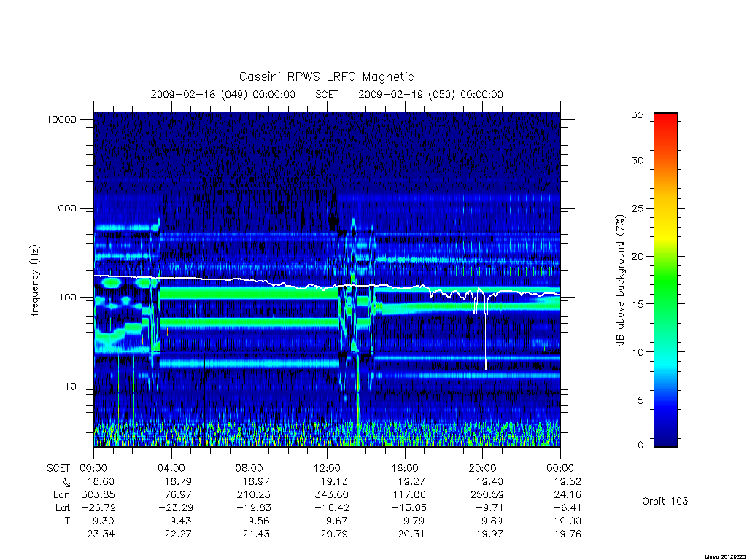Click the 04:00 SCET time label

[x=171, y=468]
